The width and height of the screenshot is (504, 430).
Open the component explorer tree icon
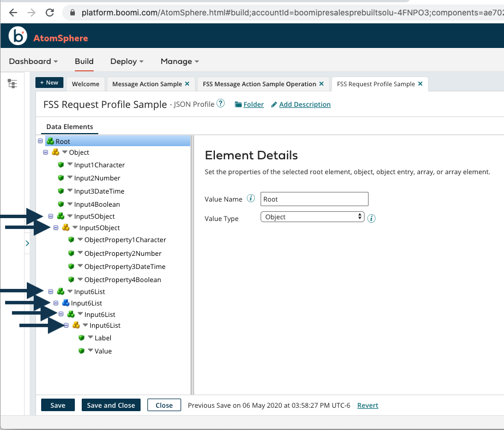point(12,83)
